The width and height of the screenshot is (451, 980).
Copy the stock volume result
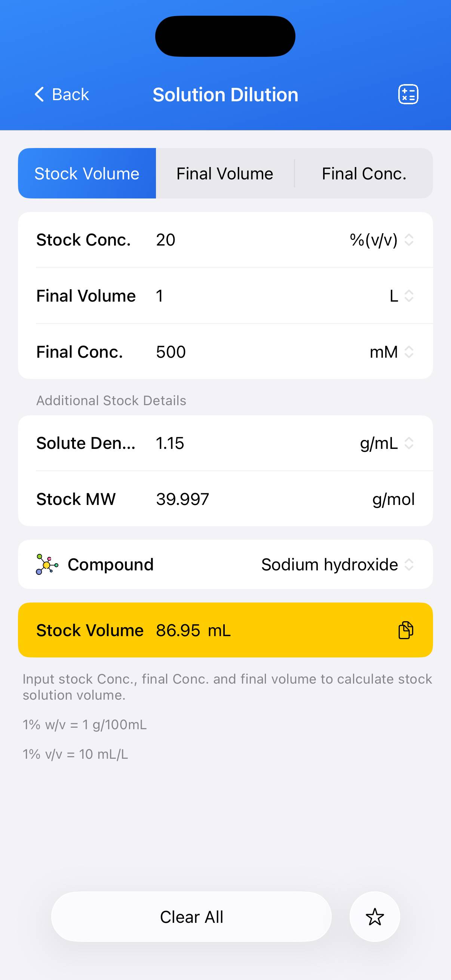405,630
